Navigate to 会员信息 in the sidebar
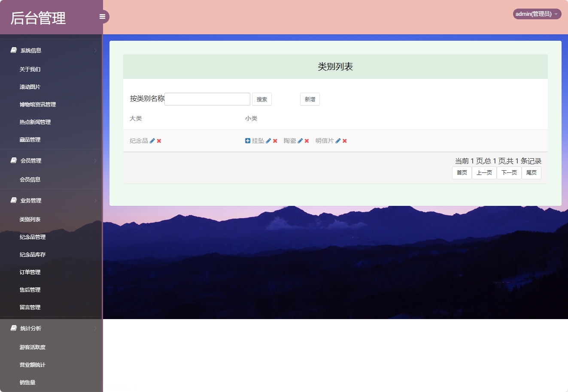Viewport: 568px width, 392px height. click(x=30, y=180)
